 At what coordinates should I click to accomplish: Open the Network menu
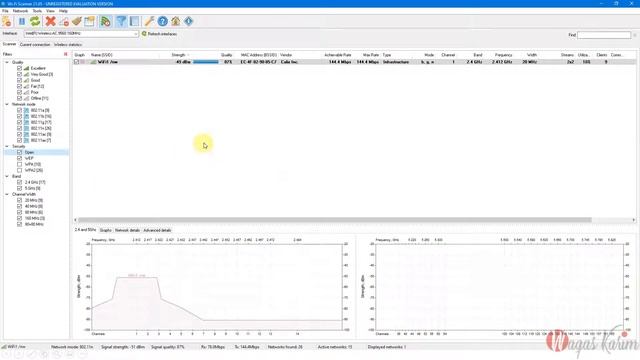tap(20, 11)
